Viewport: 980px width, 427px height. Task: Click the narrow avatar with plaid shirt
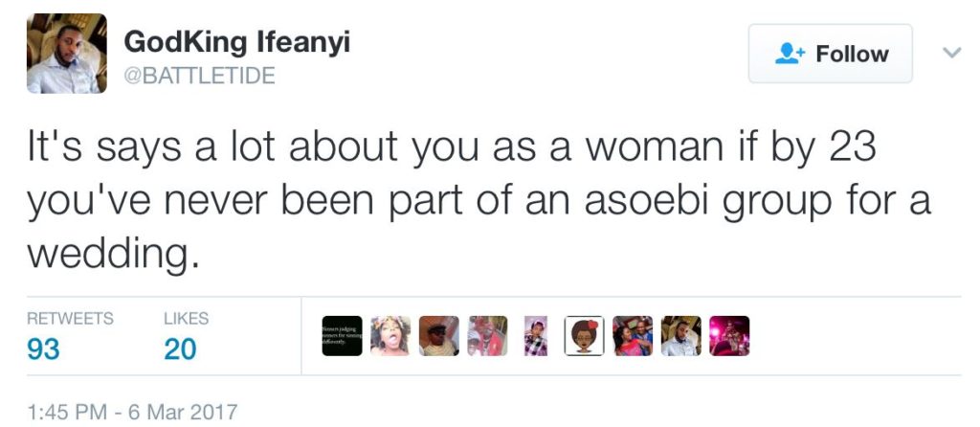536,336
